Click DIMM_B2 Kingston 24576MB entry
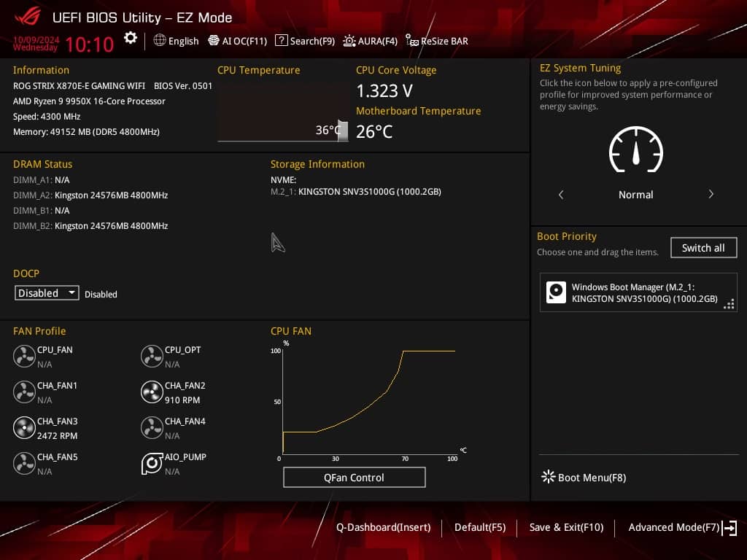 90,226
